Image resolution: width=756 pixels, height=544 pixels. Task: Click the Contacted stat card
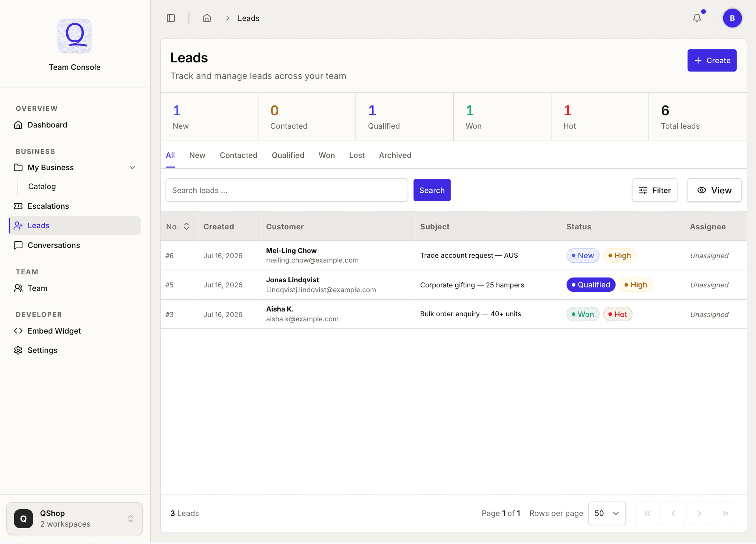(x=307, y=117)
